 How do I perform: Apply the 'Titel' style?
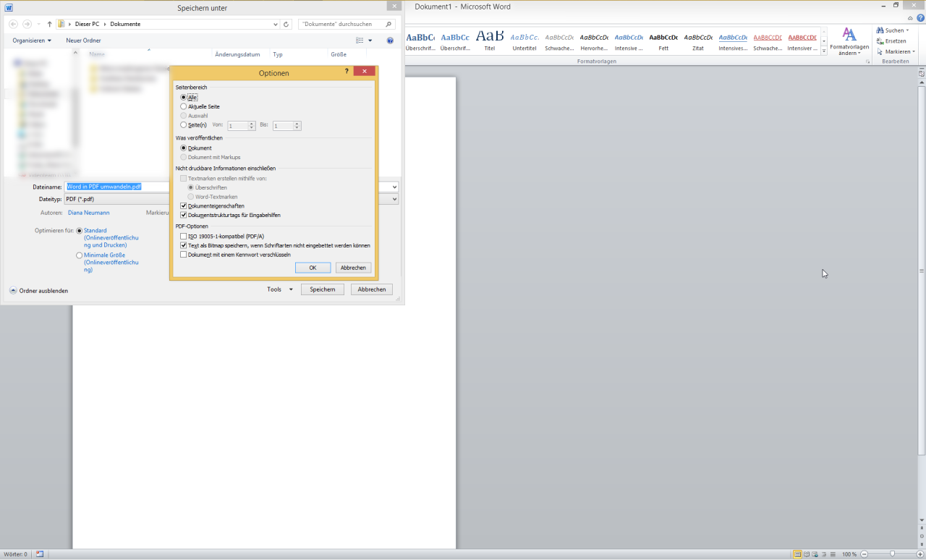[x=490, y=41]
